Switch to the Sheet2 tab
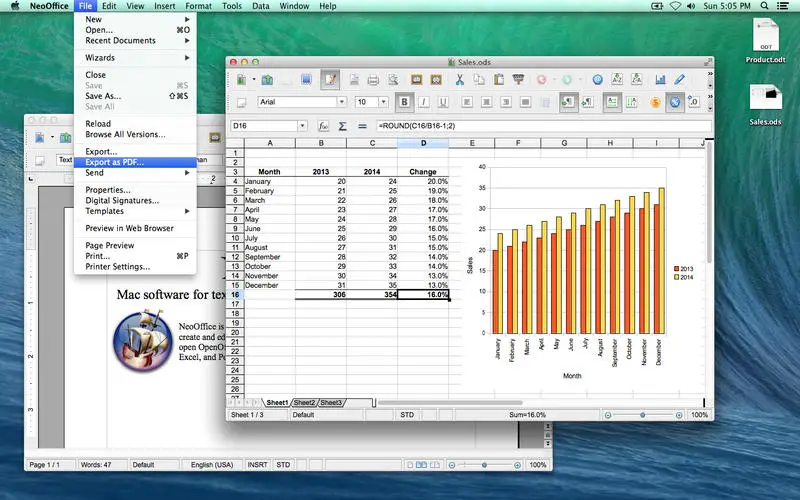Screen dimensions: 800x500 tap(305, 403)
